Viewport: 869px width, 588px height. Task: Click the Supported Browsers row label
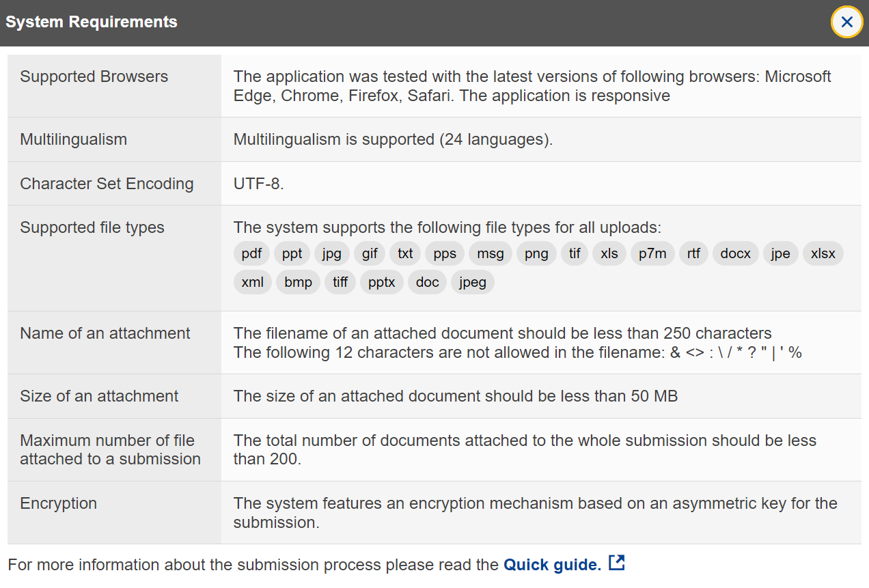point(94,76)
